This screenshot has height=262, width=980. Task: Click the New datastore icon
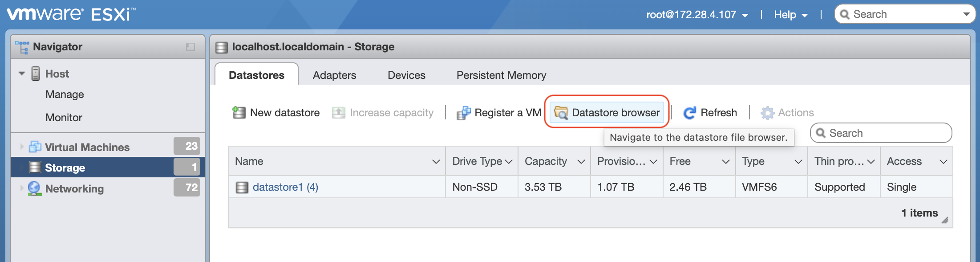point(239,113)
